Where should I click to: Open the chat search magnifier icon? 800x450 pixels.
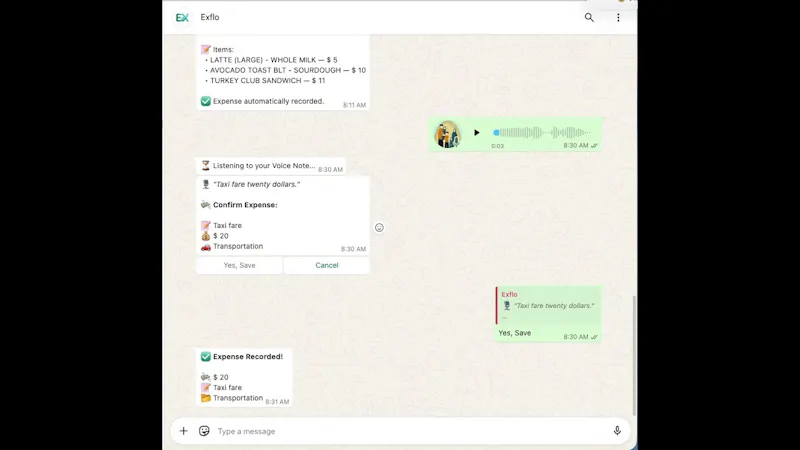point(589,17)
